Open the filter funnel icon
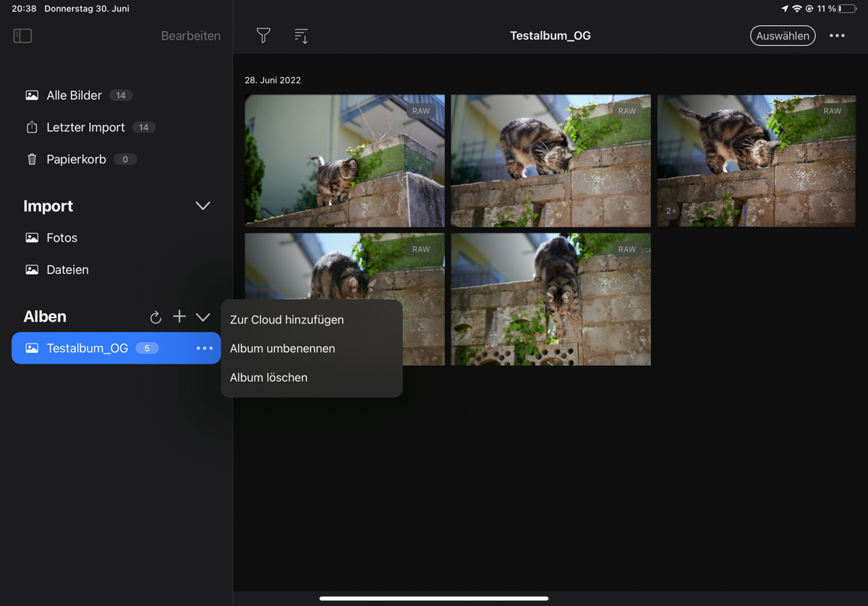The image size is (868, 606). click(x=263, y=35)
